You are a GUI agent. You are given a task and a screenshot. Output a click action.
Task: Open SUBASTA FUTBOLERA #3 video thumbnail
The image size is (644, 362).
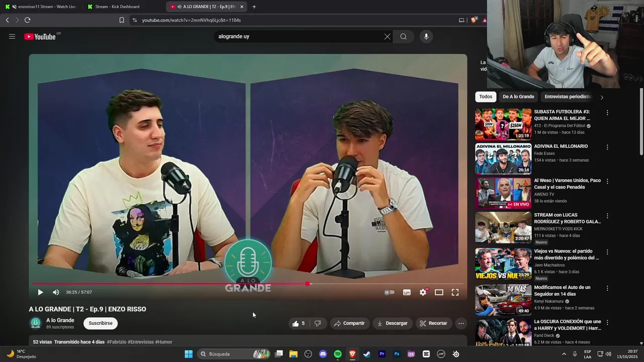tap(503, 124)
